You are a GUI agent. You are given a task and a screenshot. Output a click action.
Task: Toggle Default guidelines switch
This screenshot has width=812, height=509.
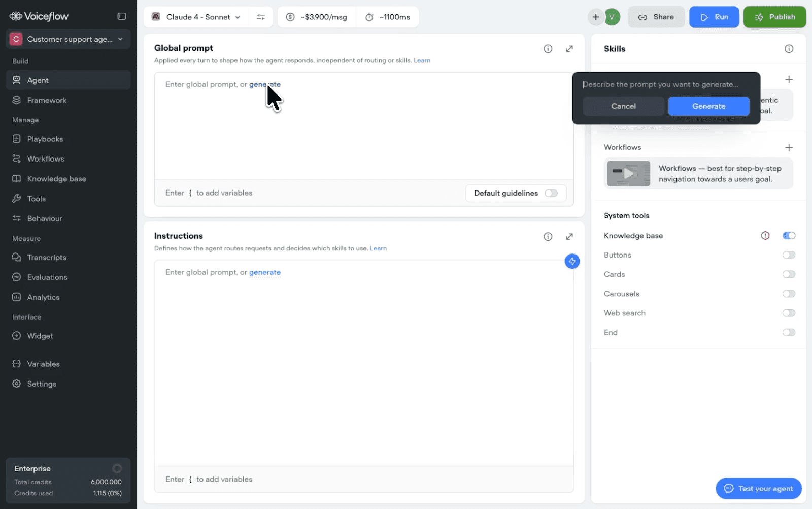[551, 193]
